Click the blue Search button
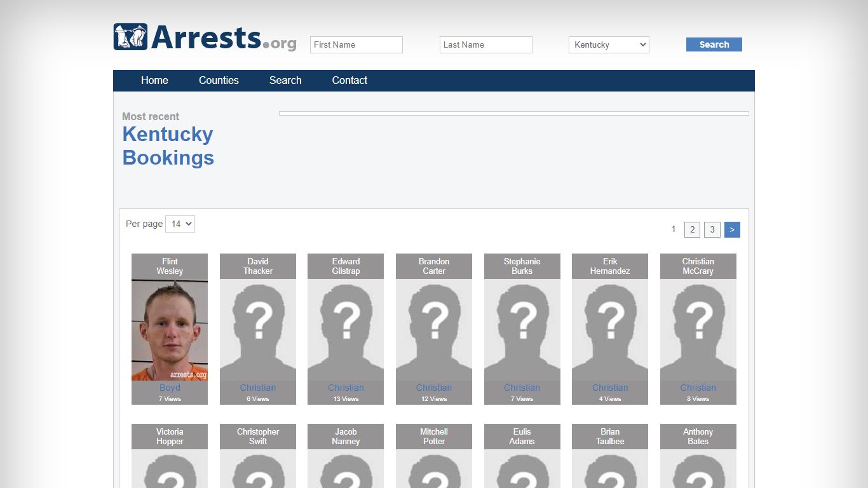This screenshot has width=868, height=488. tap(714, 44)
